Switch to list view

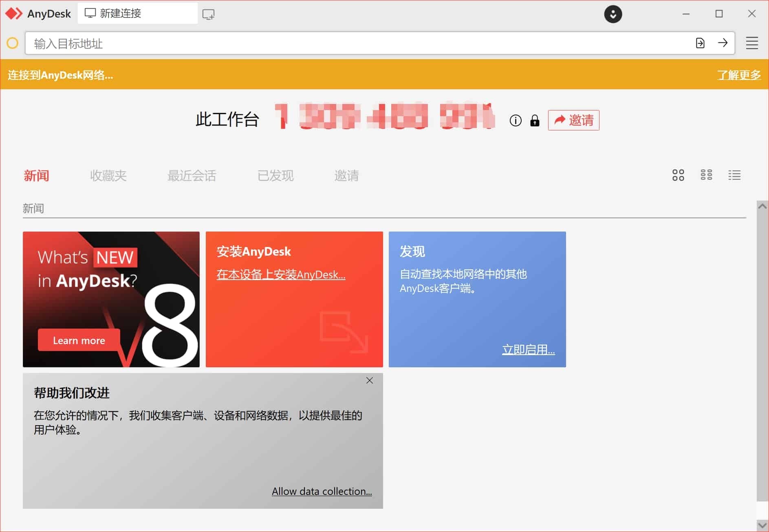[734, 175]
